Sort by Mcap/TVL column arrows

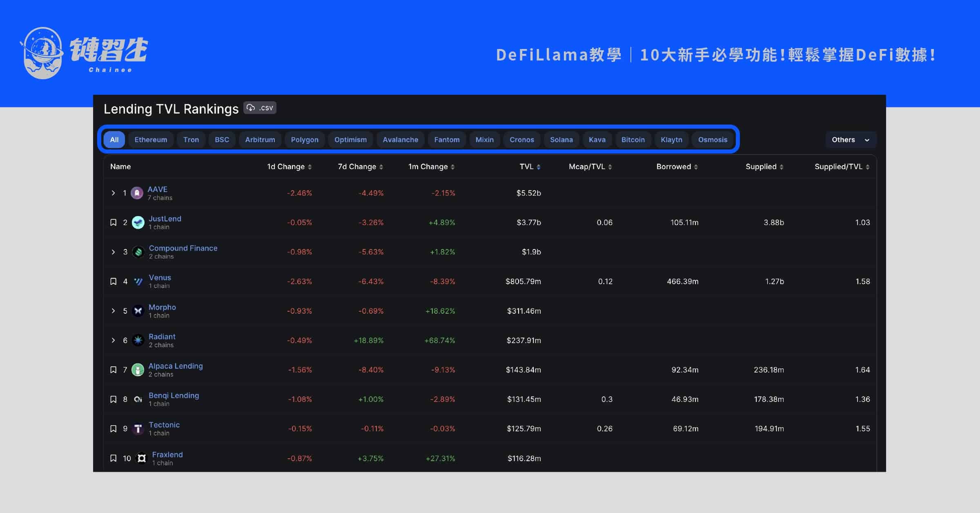610,167
